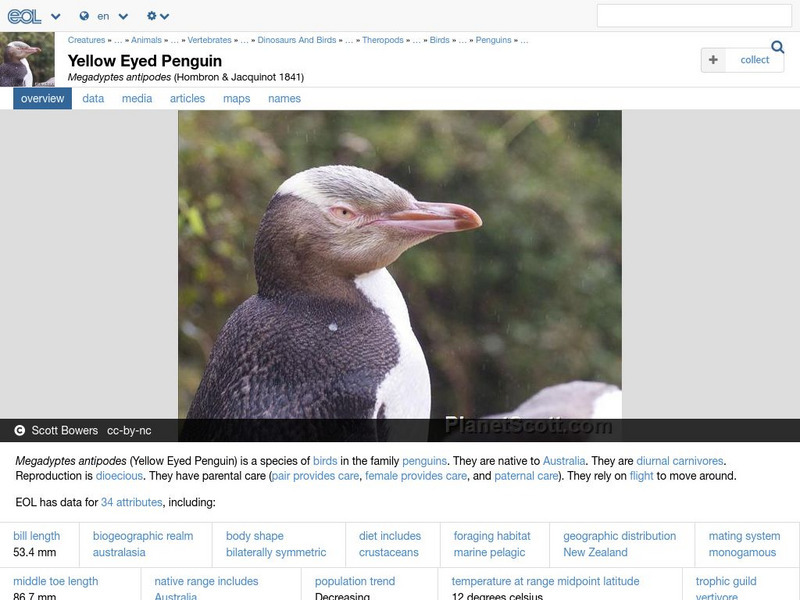This screenshot has height=600, width=800.
Task: Click the plus icon on the collect button
Action: [712, 59]
